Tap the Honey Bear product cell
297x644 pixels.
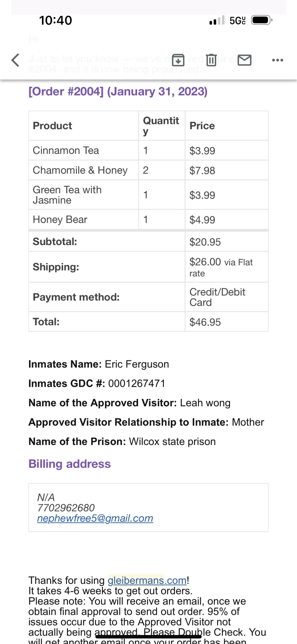click(83, 220)
